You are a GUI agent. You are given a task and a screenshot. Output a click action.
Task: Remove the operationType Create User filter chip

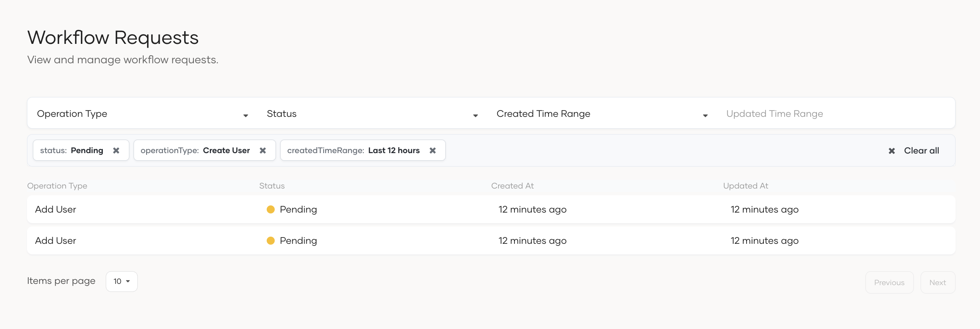pos(263,151)
